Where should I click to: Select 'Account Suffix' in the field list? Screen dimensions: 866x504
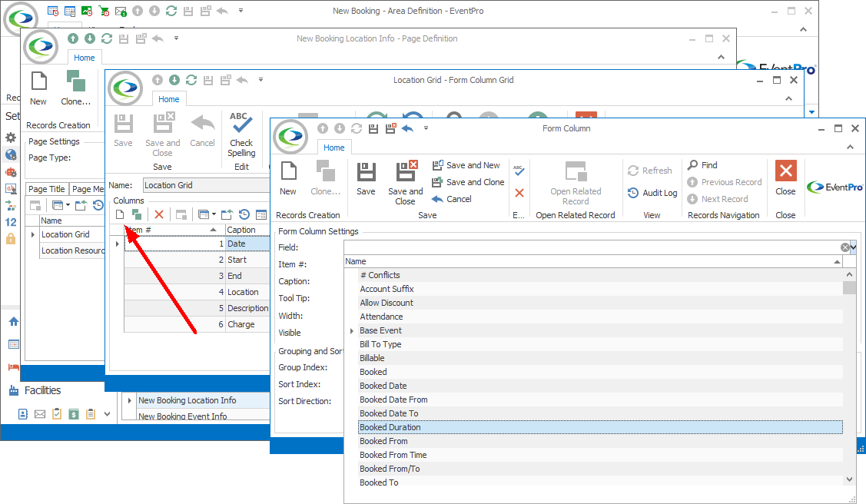point(600,289)
